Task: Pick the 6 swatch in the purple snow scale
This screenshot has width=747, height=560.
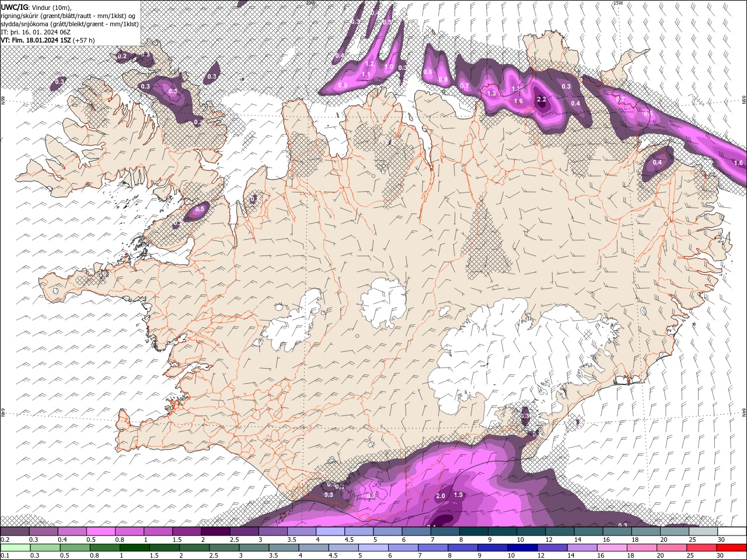Action: (x=416, y=531)
